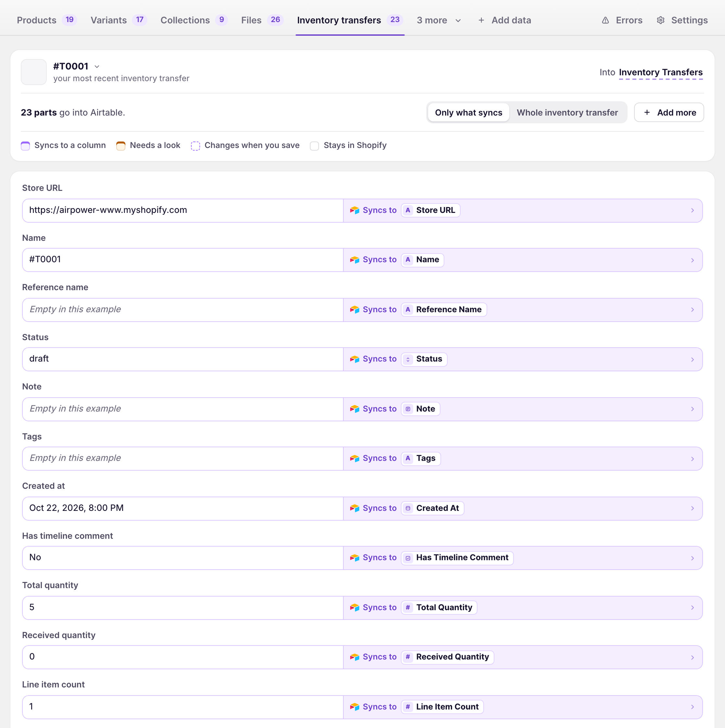
Task: Click the number icon beside Total Quantity
Action: point(408,607)
